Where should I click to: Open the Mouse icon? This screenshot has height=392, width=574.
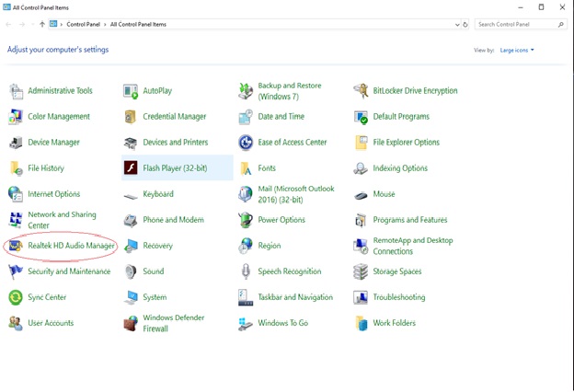pyautogui.click(x=361, y=196)
